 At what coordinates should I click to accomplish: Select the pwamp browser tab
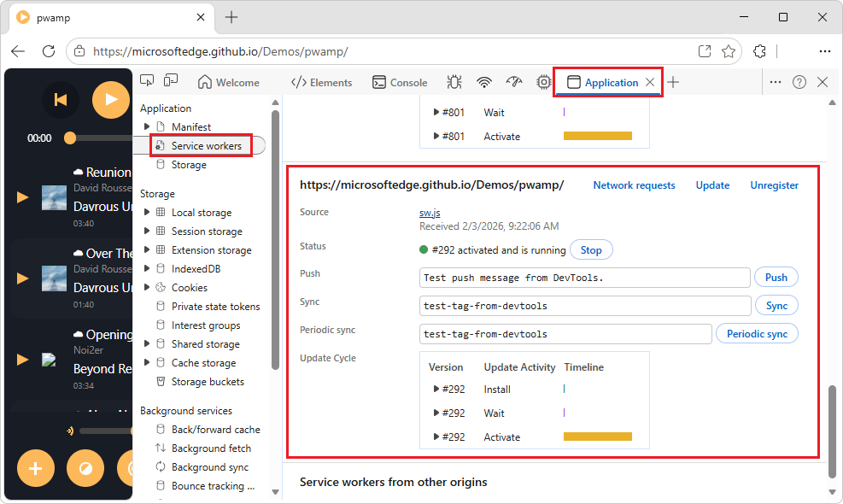pyautogui.click(x=112, y=18)
